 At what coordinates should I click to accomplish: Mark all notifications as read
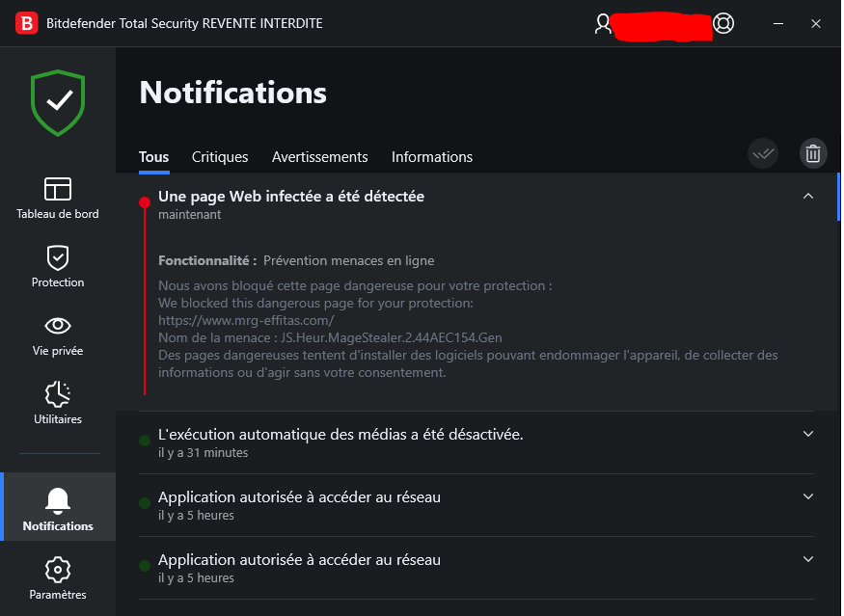tap(763, 153)
